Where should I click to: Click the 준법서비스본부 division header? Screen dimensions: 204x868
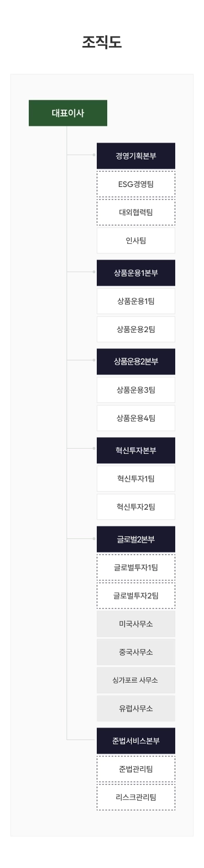point(136,741)
